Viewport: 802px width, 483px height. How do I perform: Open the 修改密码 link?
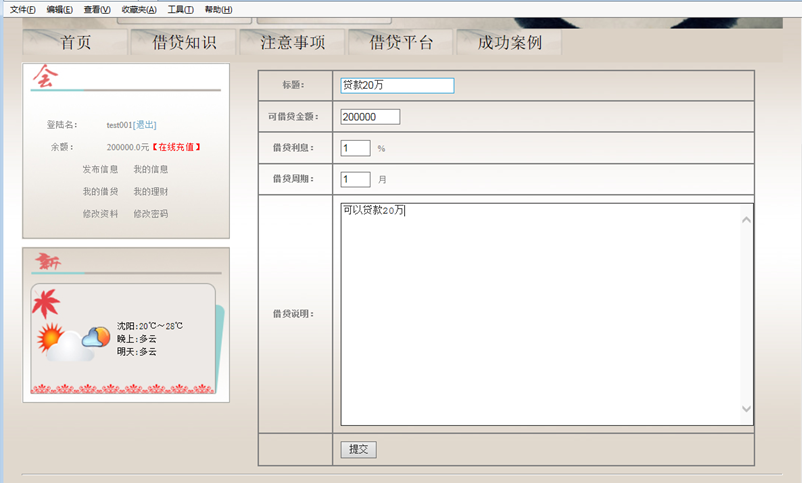pyautogui.click(x=151, y=214)
